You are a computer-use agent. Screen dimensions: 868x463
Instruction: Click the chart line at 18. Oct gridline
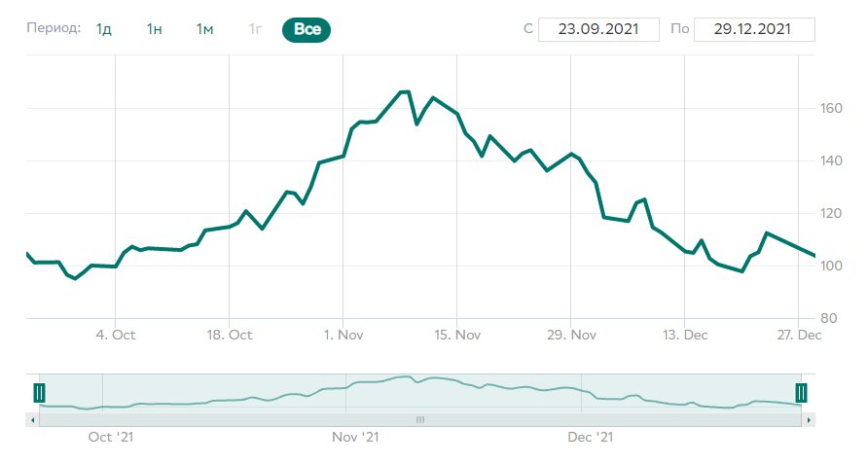pyautogui.click(x=229, y=226)
